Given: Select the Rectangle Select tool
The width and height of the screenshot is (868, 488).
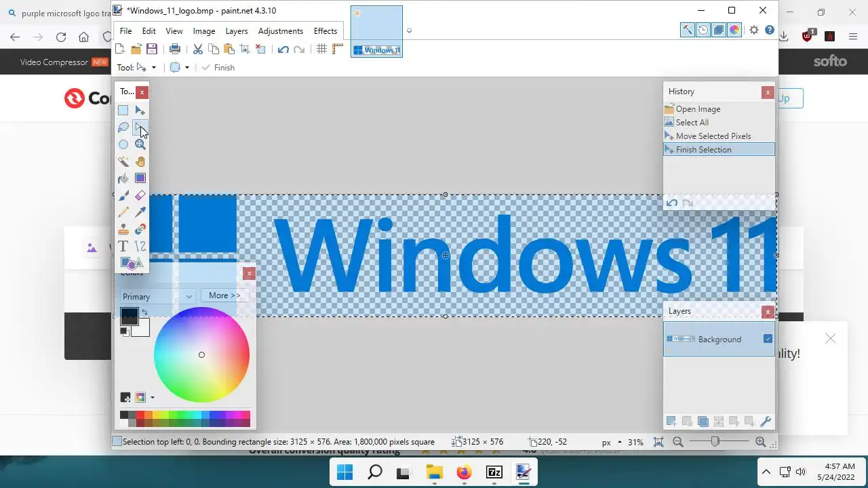Looking at the screenshot, I should click(x=123, y=110).
